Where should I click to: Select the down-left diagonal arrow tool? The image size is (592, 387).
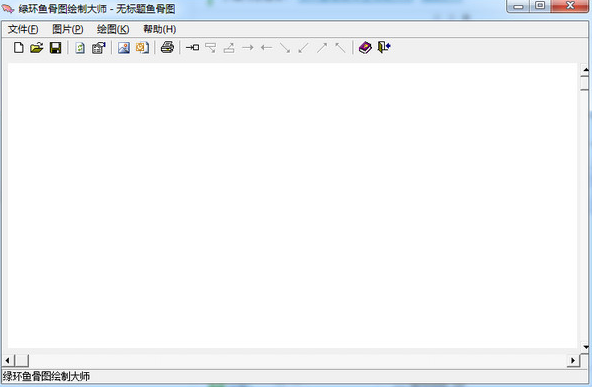point(304,48)
